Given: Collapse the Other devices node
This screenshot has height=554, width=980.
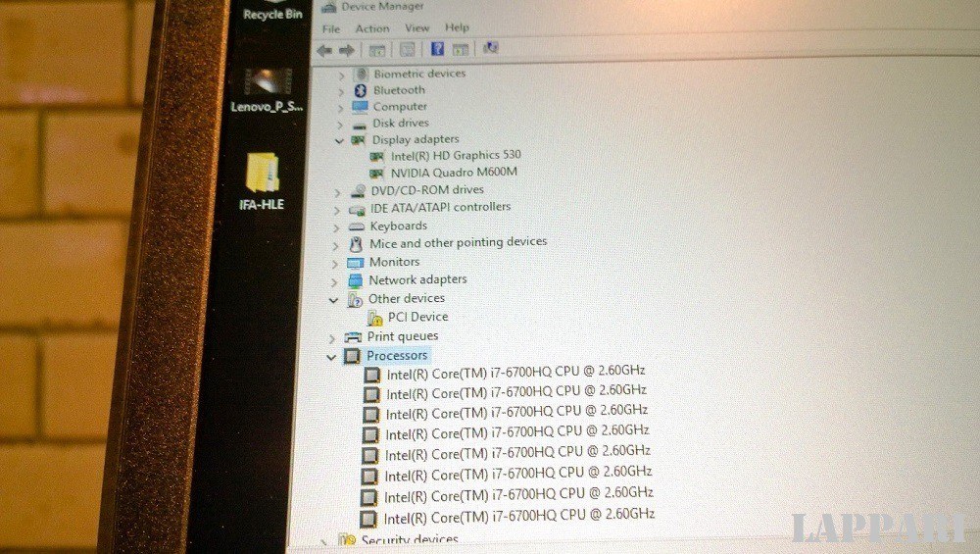Looking at the screenshot, I should 333,301.
